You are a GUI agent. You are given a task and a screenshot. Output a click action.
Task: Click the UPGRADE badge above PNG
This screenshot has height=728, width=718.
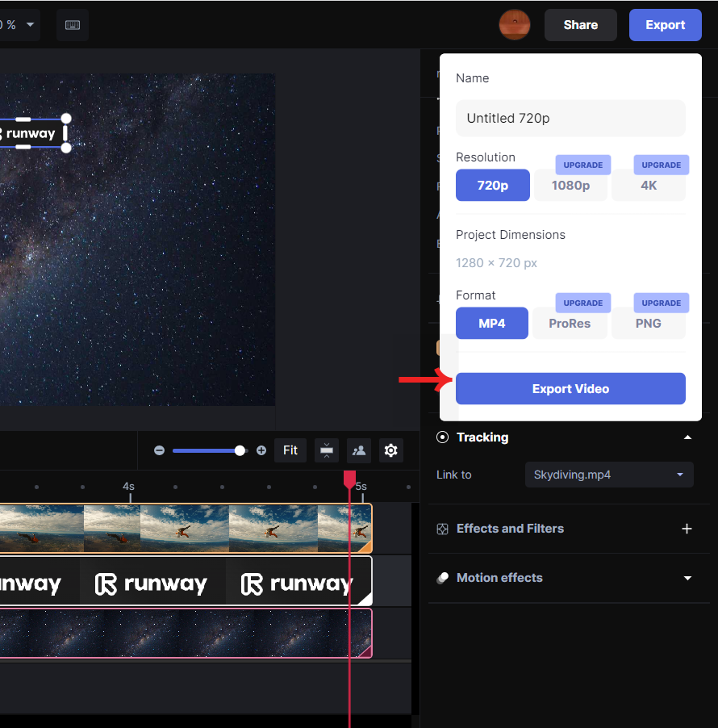662,303
